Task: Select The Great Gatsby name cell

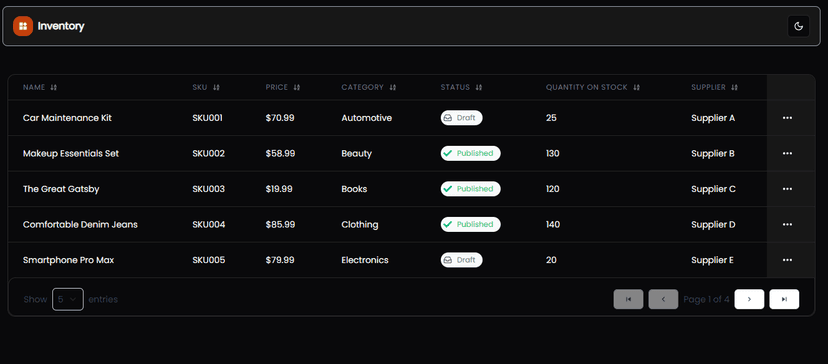Action: [61, 189]
